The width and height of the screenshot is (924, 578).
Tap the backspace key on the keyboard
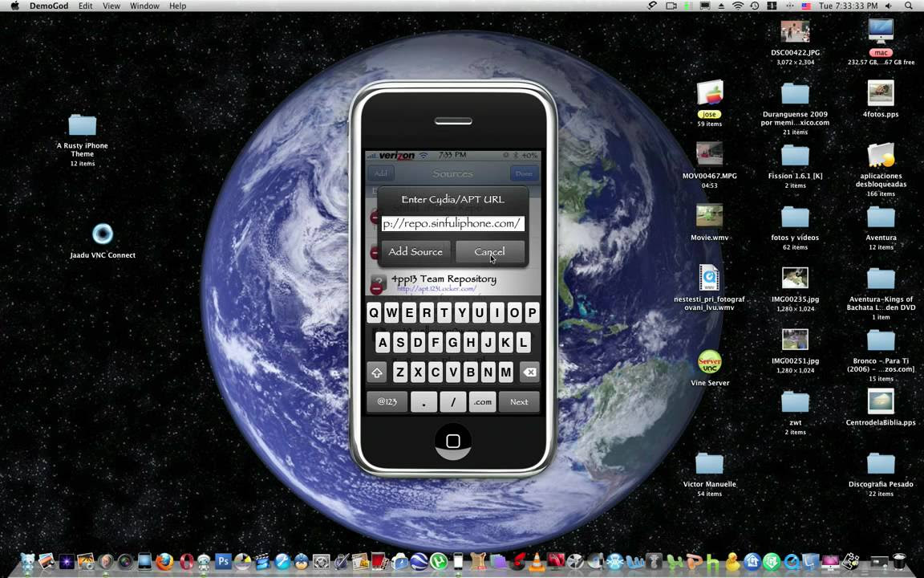coord(529,372)
